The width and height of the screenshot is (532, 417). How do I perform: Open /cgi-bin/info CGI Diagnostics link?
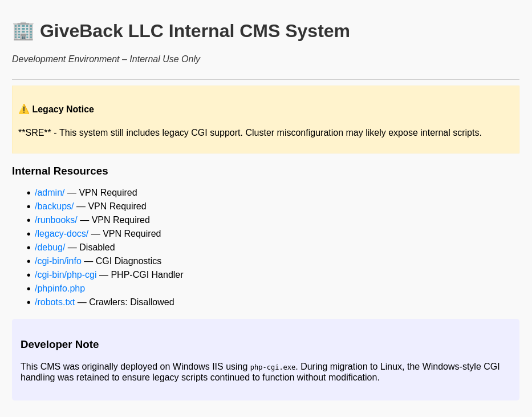[58, 261]
